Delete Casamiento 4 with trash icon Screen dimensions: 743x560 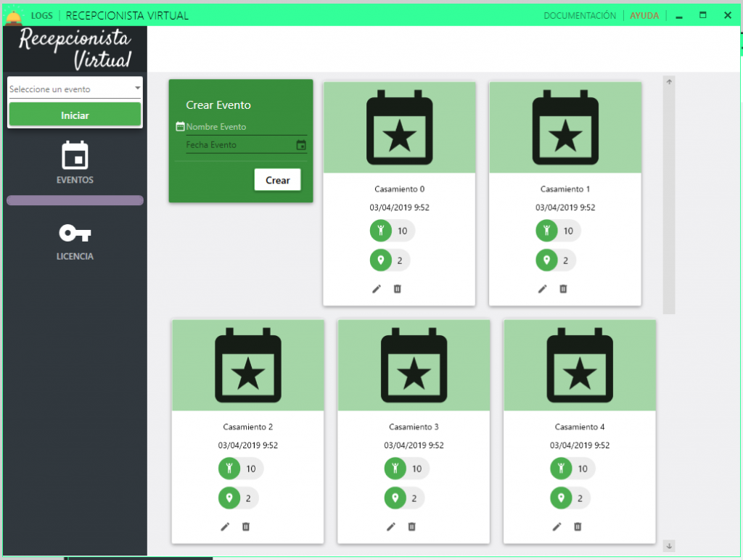point(577,527)
